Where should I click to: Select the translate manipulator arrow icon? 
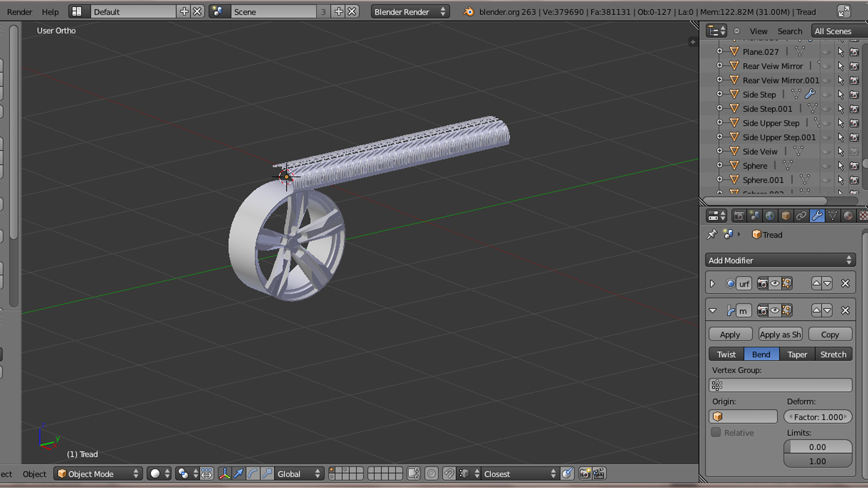click(x=238, y=474)
